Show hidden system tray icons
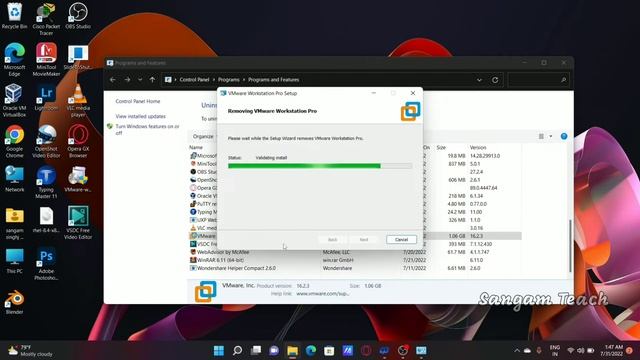The width and height of the screenshot is (640, 360). 517,351
